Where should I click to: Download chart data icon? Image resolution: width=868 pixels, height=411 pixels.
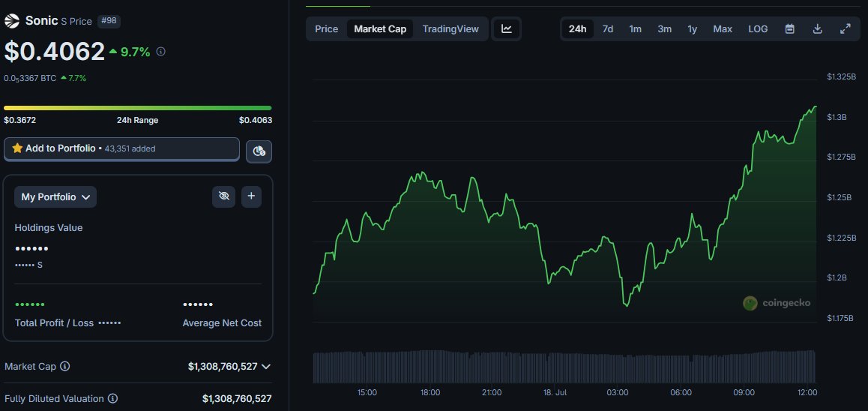coord(817,28)
